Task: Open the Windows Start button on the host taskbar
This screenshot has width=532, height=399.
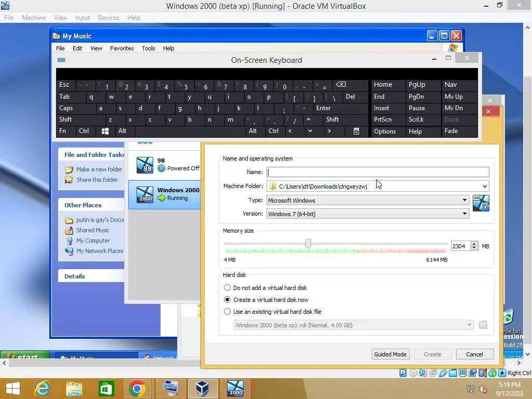Action: tap(13, 389)
